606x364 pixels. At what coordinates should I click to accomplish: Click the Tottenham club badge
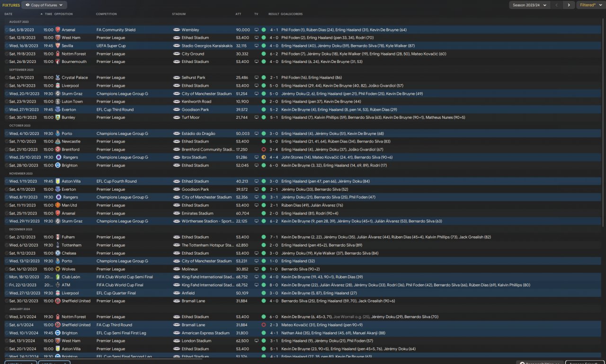coord(58,245)
